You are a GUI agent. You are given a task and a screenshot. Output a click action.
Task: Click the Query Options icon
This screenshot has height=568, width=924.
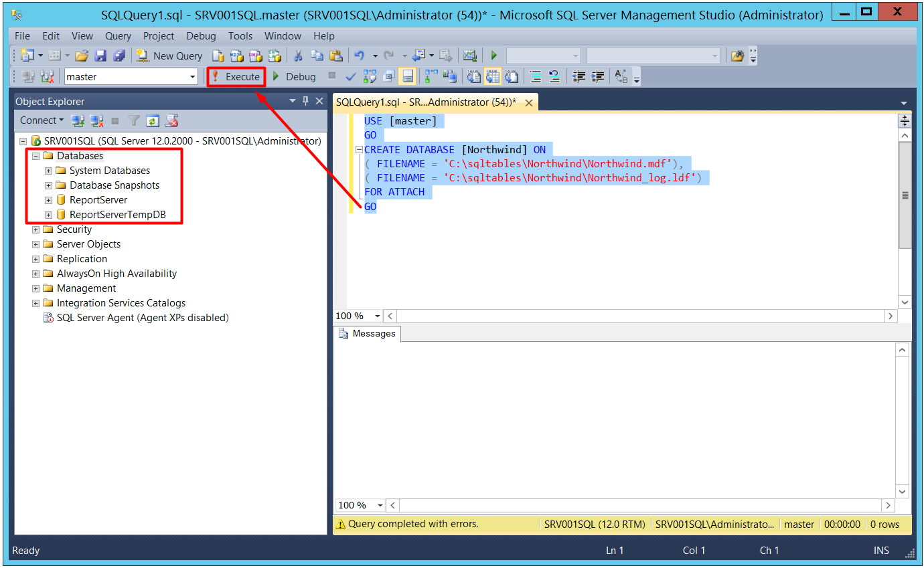coord(388,77)
